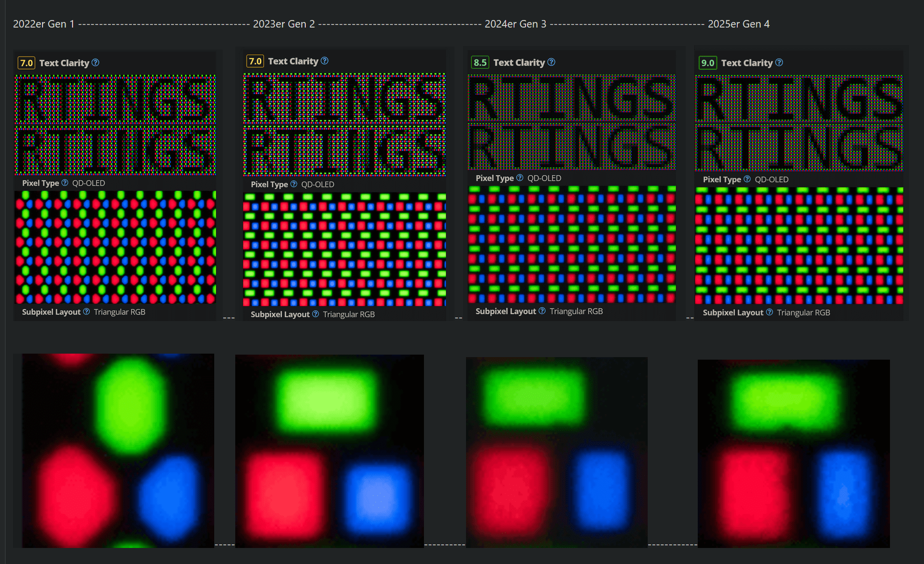Click the QD-OLED value in Gen 1 panel
The image size is (924, 564).
[x=89, y=183]
